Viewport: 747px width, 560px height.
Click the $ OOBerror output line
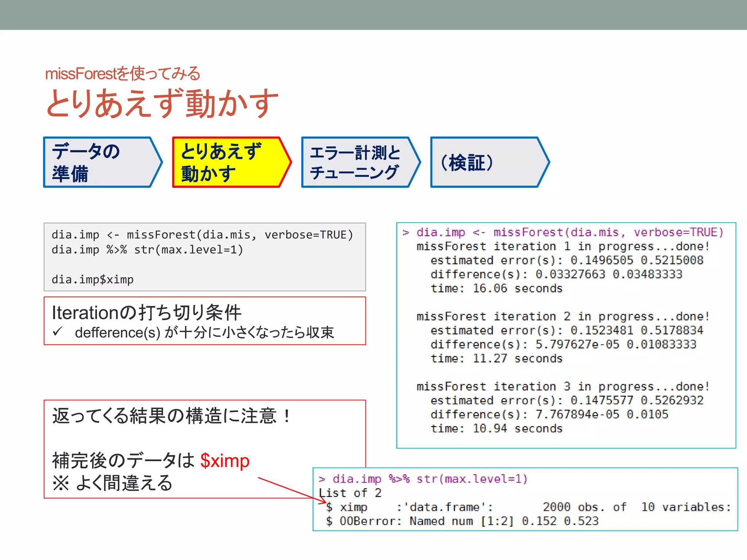(462, 521)
